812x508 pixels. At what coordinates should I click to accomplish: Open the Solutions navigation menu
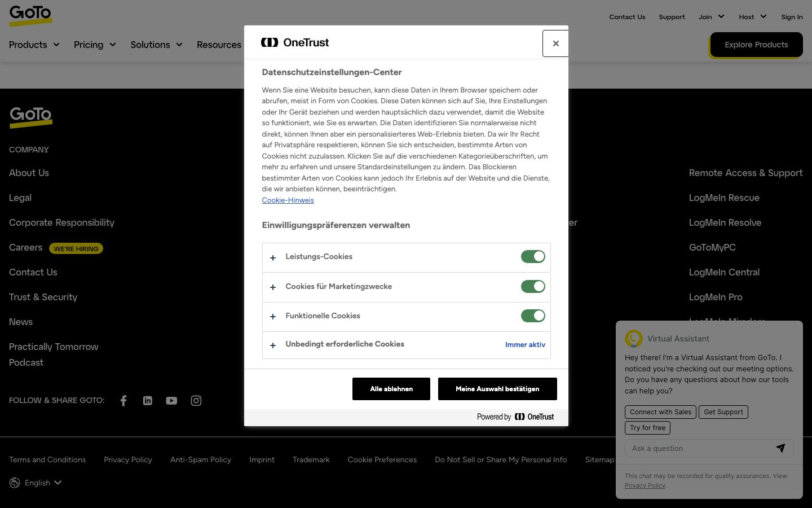click(x=157, y=45)
